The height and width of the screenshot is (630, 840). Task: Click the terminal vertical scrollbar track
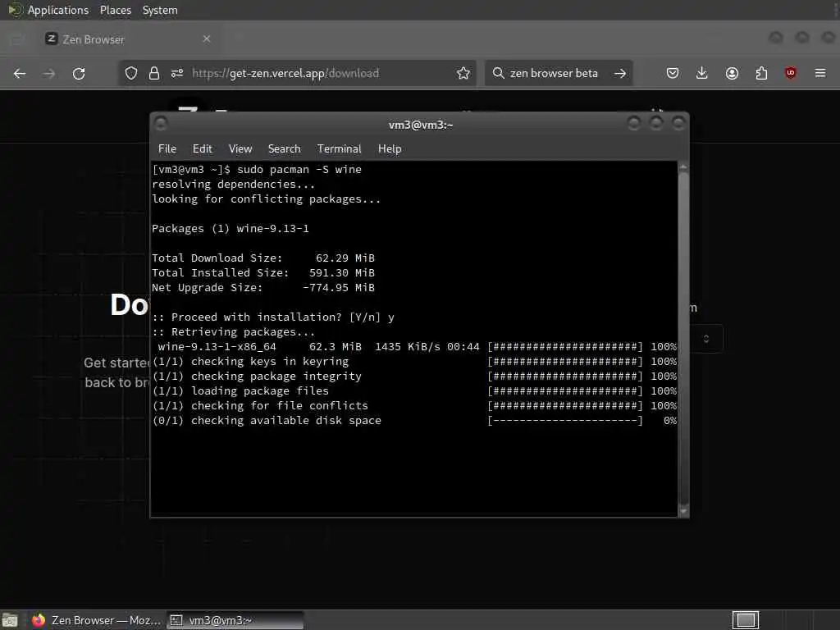[x=683, y=338]
